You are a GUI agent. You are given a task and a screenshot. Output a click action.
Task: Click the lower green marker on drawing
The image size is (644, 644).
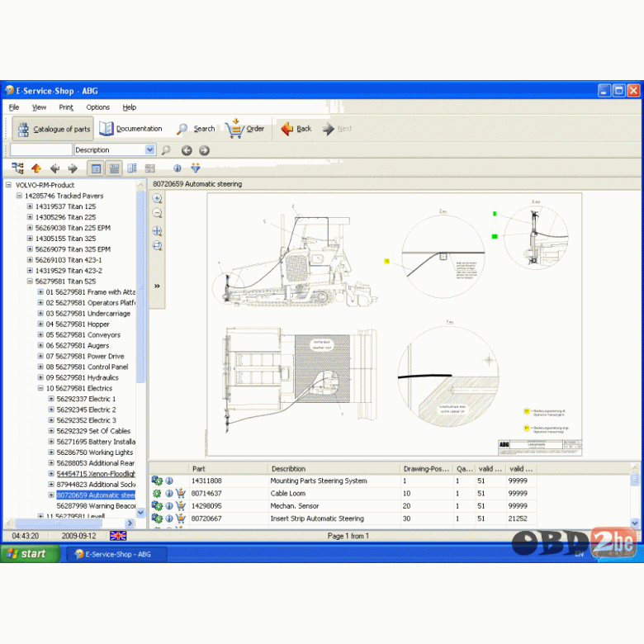pyautogui.click(x=495, y=236)
